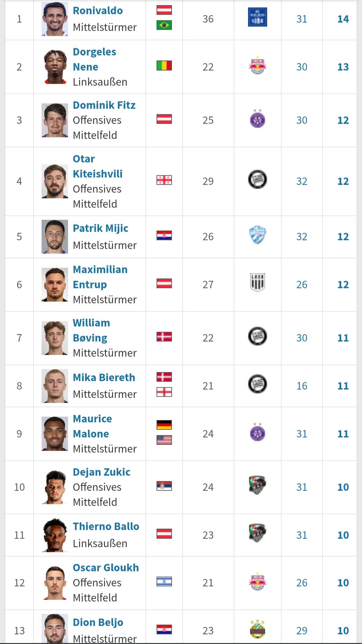Open the Blau-Weiß Linz club crest
This screenshot has height=644, width=362.
[x=257, y=17]
